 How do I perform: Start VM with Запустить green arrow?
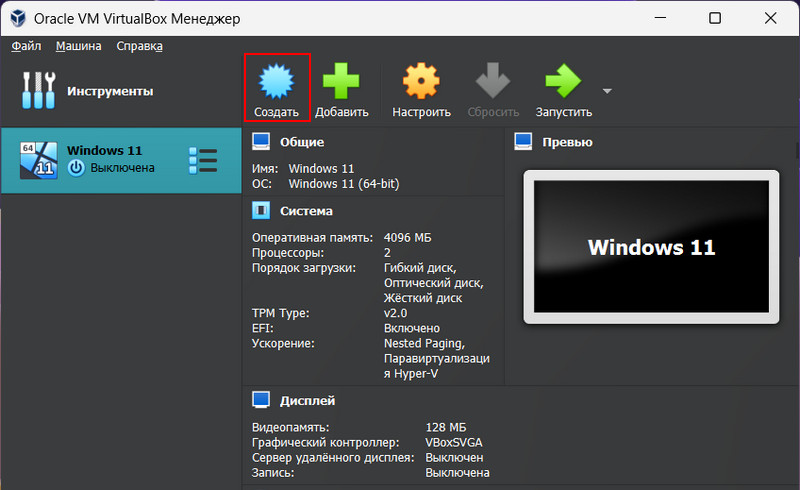click(x=563, y=81)
